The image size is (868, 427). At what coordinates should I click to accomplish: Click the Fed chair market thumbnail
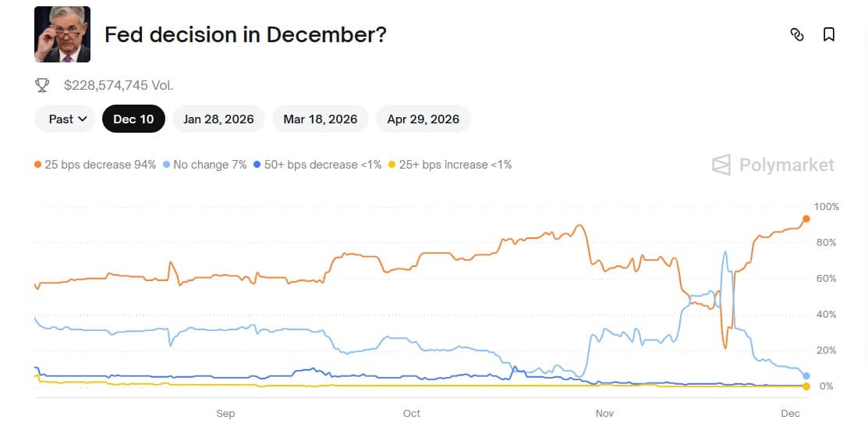[x=62, y=34]
